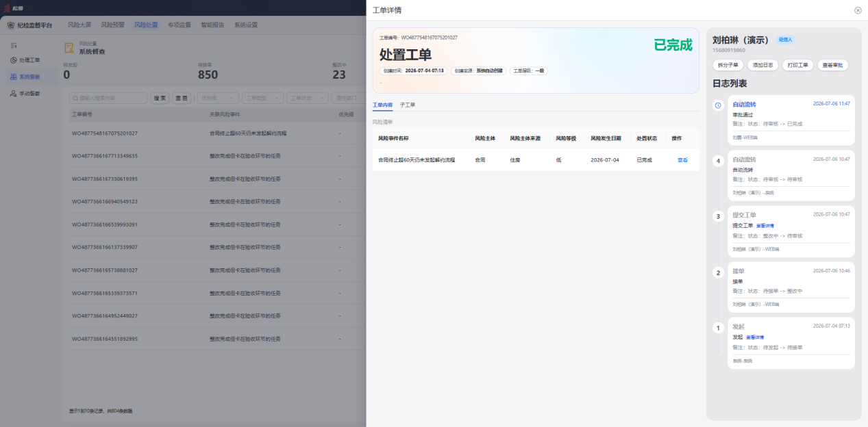
Task: Click the clock icon on the latest log entry
Action: (x=718, y=105)
